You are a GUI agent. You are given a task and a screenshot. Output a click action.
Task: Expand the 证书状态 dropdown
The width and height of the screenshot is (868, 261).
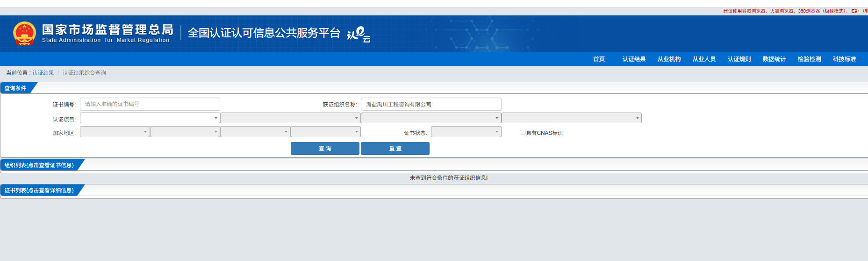466,132
